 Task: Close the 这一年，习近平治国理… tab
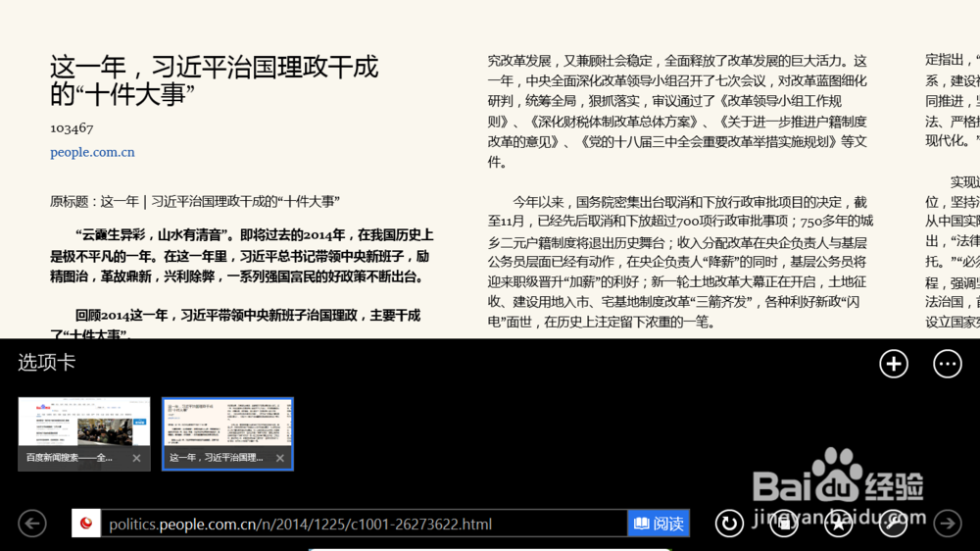point(280,458)
